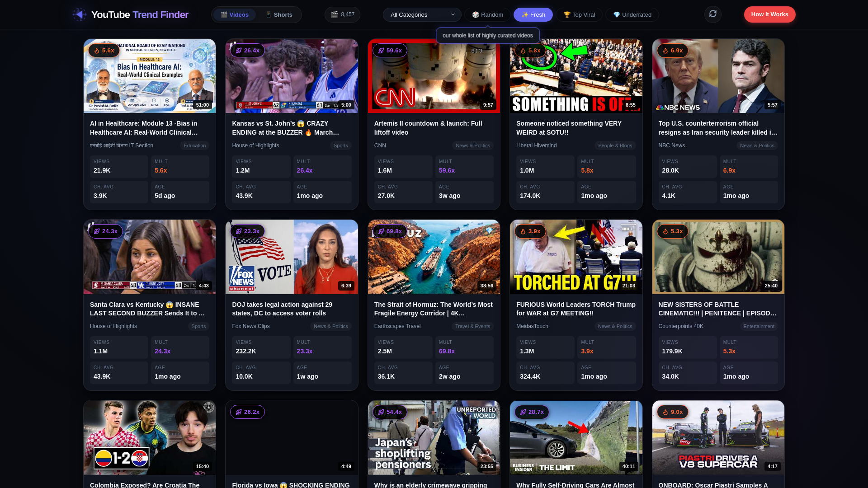The height and width of the screenshot is (488, 868).
Task: Open the Top U.S. counterterrorism official title
Action: [x=718, y=128]
